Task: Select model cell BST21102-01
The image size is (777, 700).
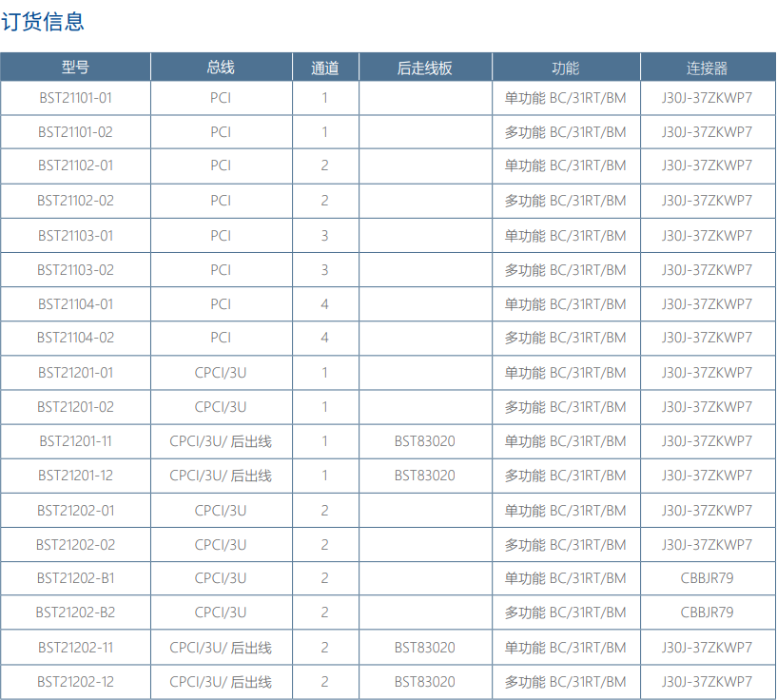Action: point(75,165)
